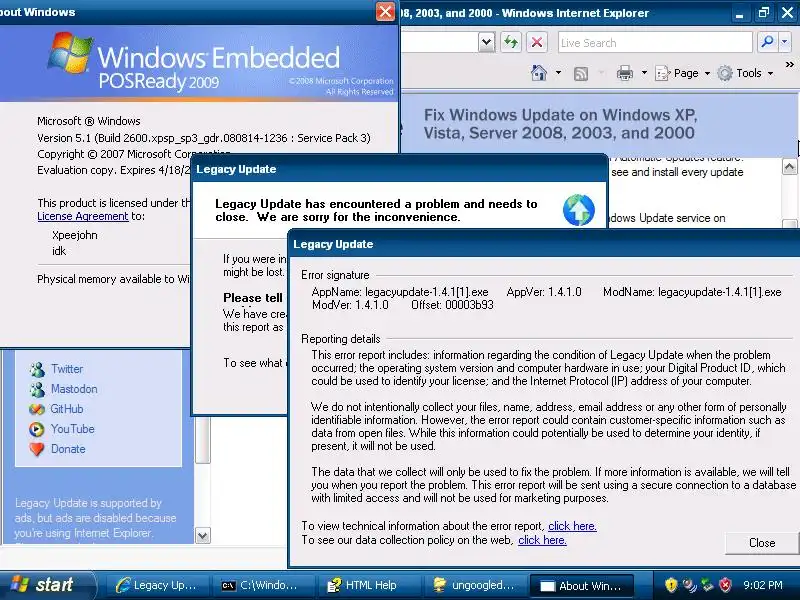The height and width of the screenshot is (600, 800).
Task: Show more IE toolbar commands chevron
Action: click(790, 65)
